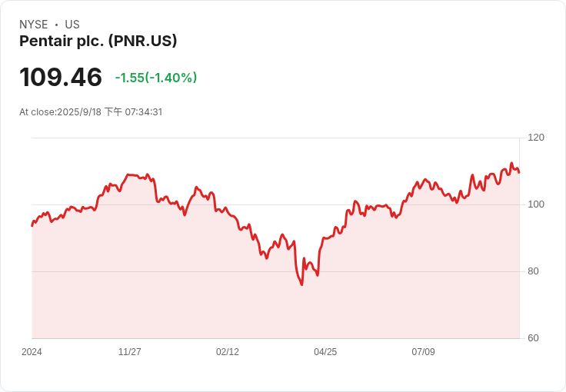Click the 02/12 x-axis date label
Image resolution: width=566 pixels, height=392 pixels.
click(x=228, y=352)
